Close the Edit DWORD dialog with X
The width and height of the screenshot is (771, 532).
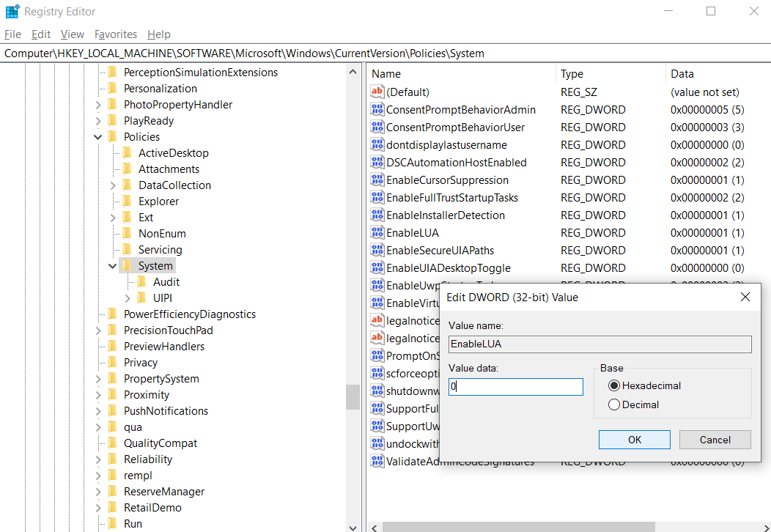tap(745, 297)
